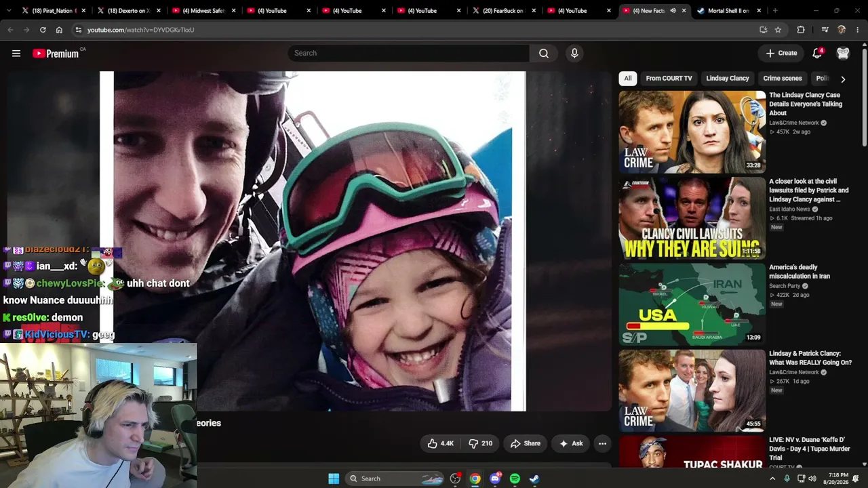This screenshot has width=868, height=488.
Task: Select the All filter chip
Action: coord(628,79)
